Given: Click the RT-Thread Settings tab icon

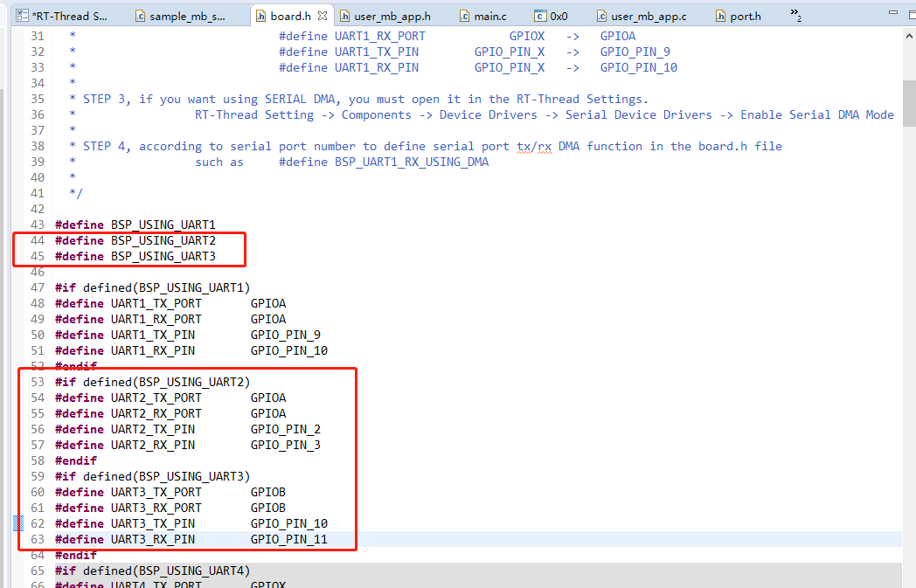Looking at the screenshot, I should (23, 15).
